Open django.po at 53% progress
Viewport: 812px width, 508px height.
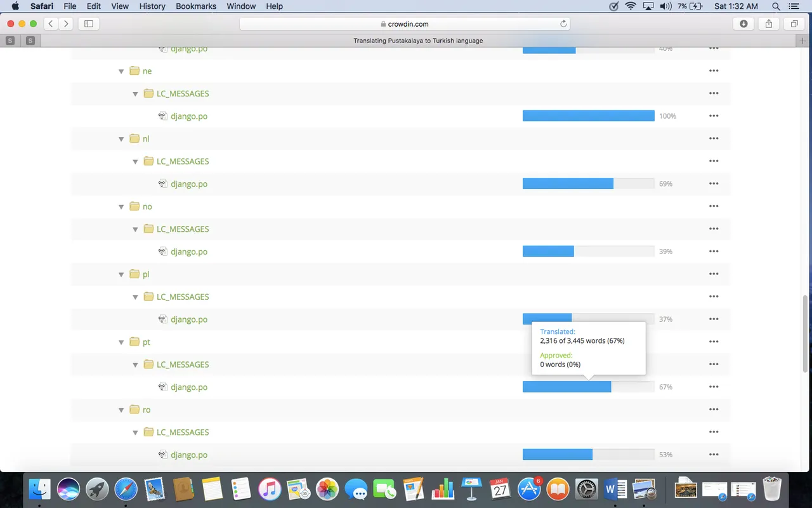pyautogui.click(x=189, y=455)
